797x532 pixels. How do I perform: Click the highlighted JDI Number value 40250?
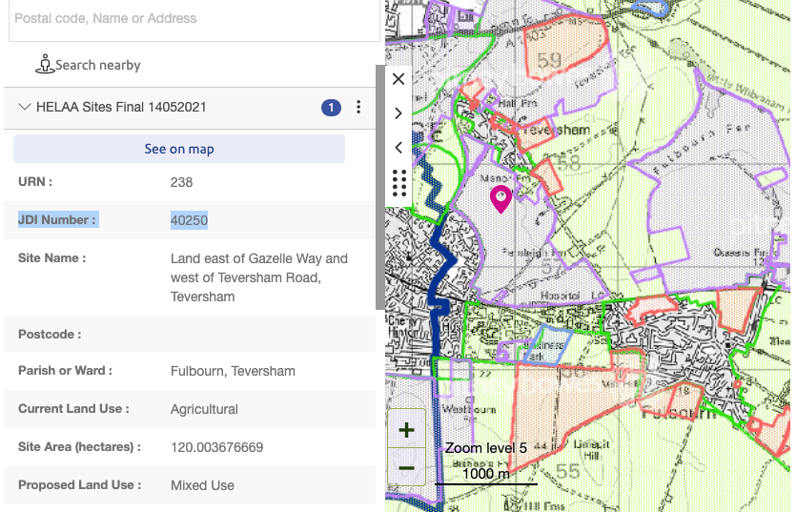point(189,220)
